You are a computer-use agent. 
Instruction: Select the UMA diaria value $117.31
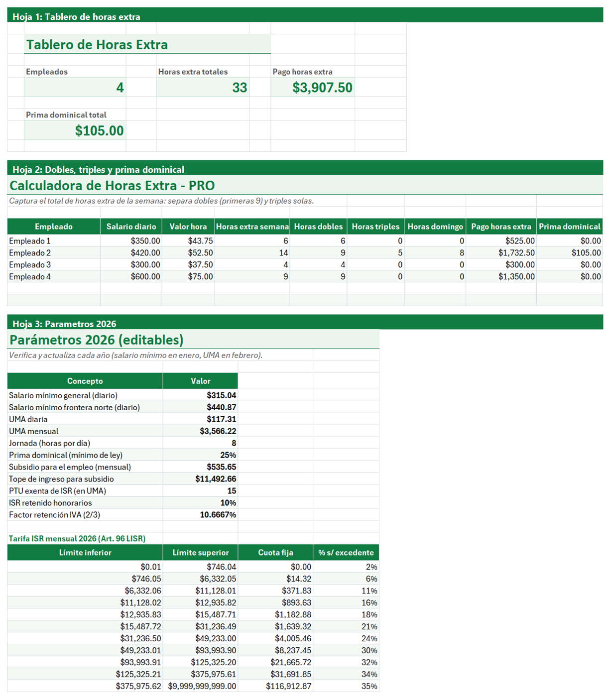click(x=200, y=419)
